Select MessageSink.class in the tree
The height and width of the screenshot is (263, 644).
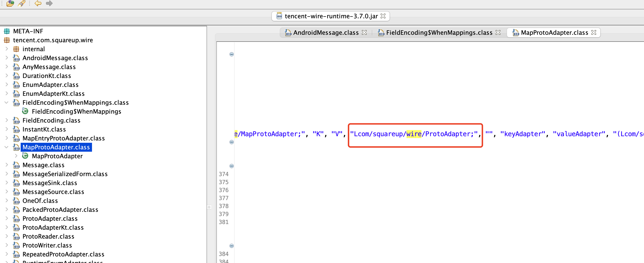tap(50, 183)
